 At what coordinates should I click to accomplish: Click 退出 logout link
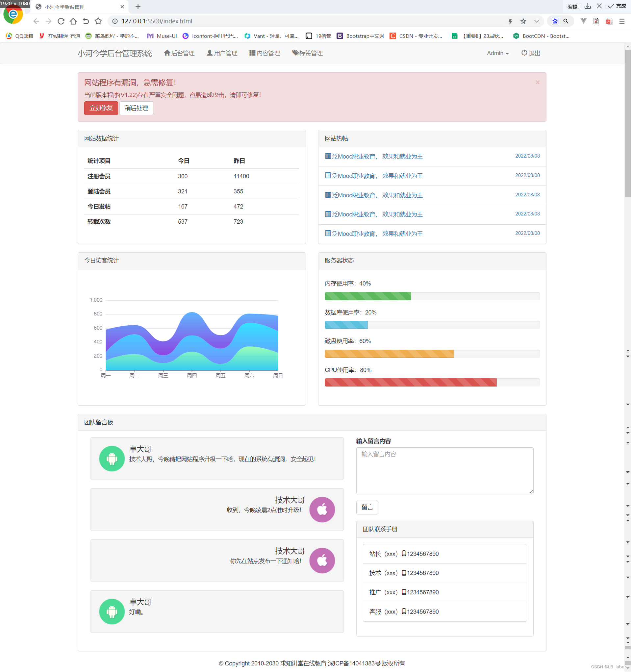tap(531, 53)
